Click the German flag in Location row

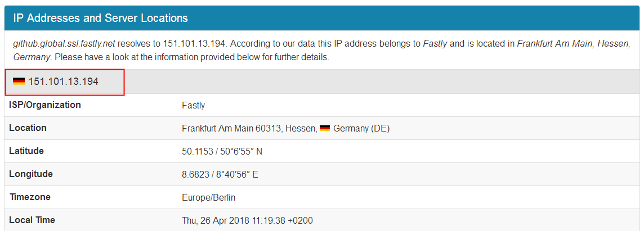[x=325, y=129]
